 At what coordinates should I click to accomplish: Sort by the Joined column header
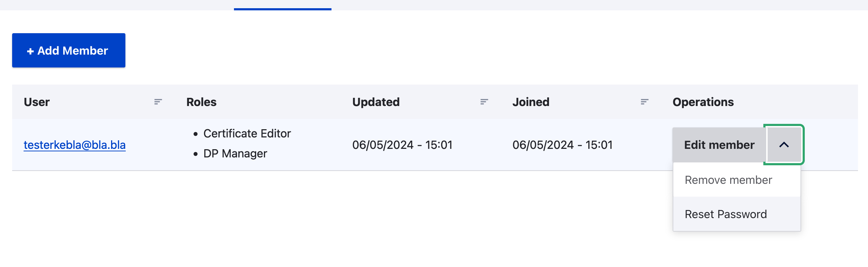[531, 102]
